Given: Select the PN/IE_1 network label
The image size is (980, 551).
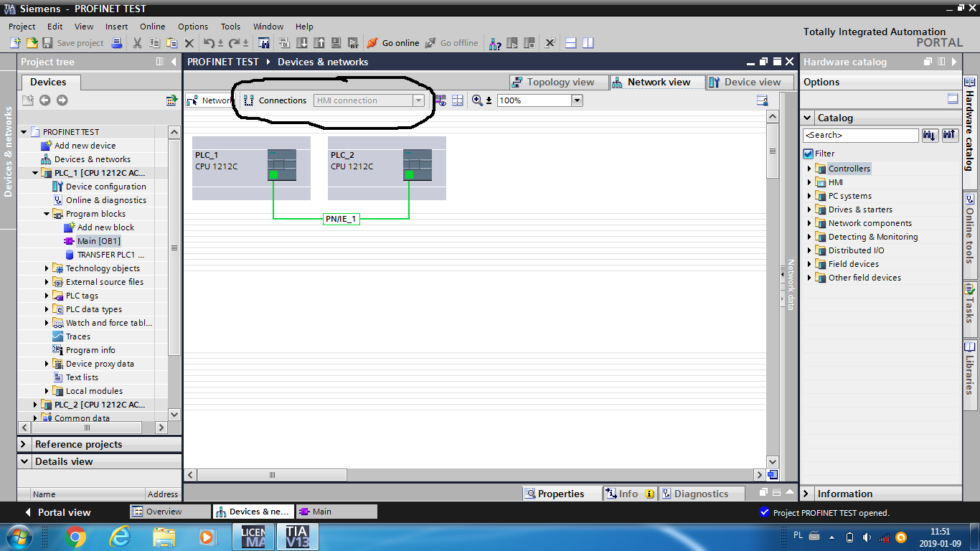Looking at the screenshot, I should point(341,219).
